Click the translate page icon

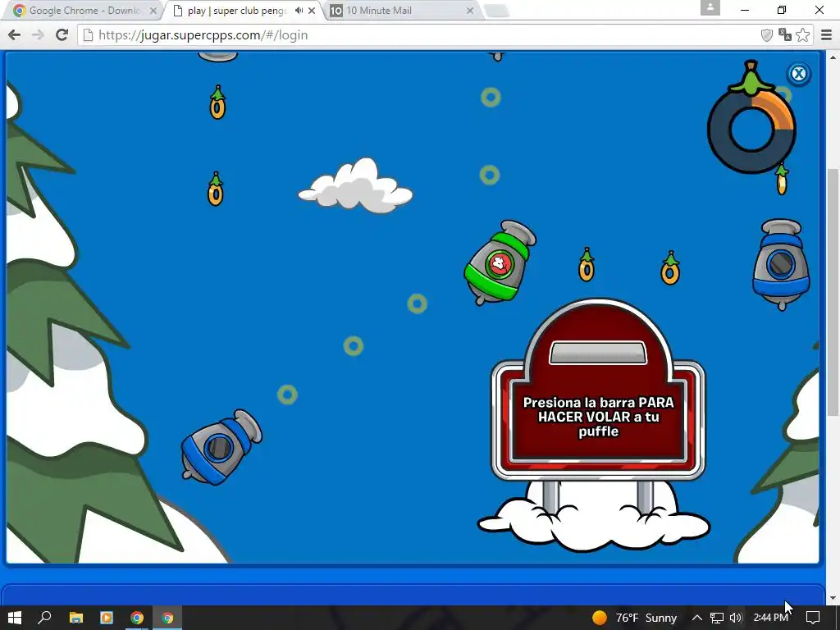[785, 35]
